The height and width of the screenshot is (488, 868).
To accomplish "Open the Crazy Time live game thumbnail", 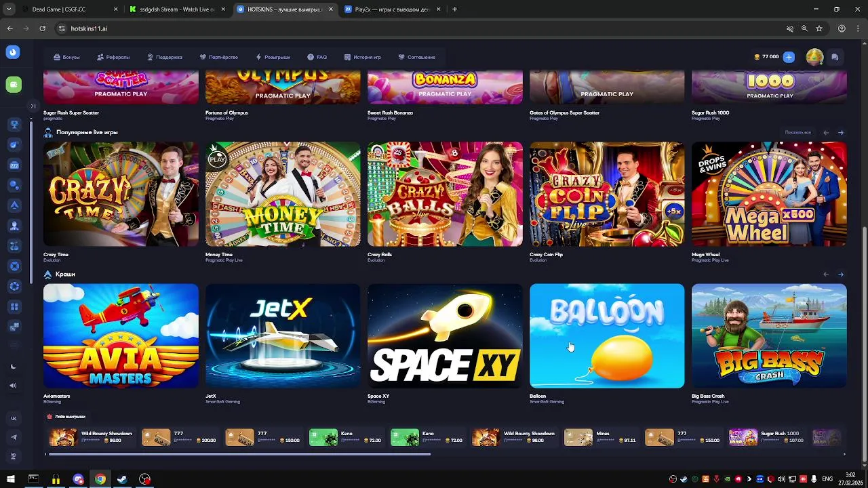I will coord(121,194).
